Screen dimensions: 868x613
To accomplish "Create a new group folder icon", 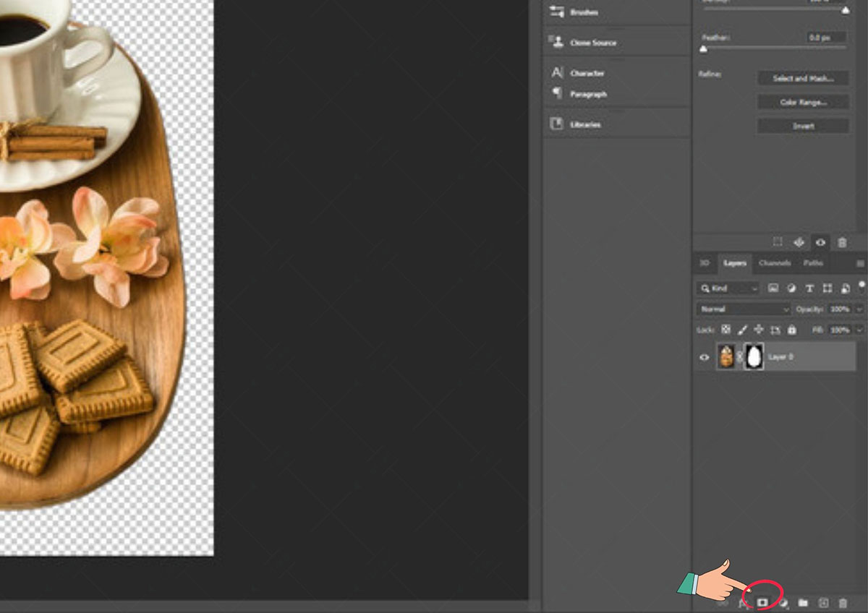I will (x=803, y=602).
